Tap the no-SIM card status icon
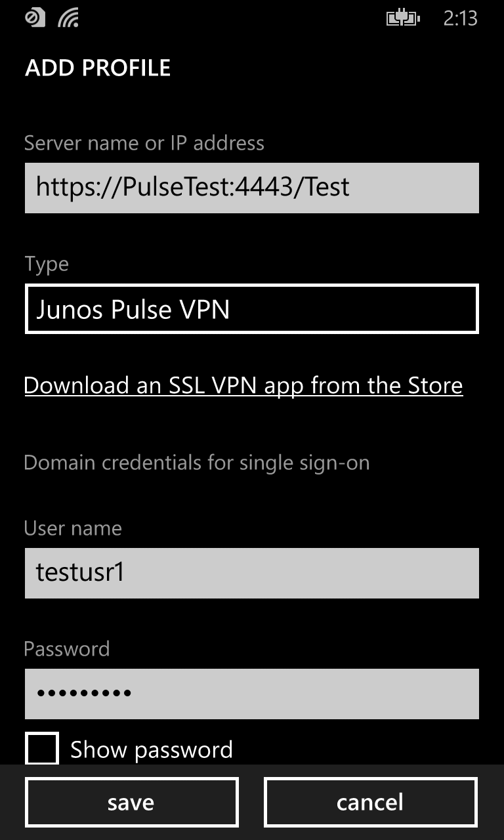 tap(35, 18)
